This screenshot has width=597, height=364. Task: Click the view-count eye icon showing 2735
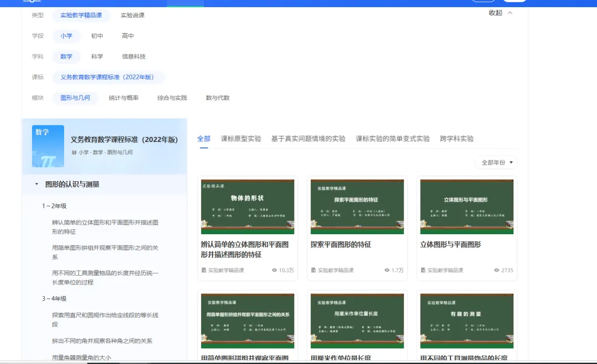click(x=496, y=270)
